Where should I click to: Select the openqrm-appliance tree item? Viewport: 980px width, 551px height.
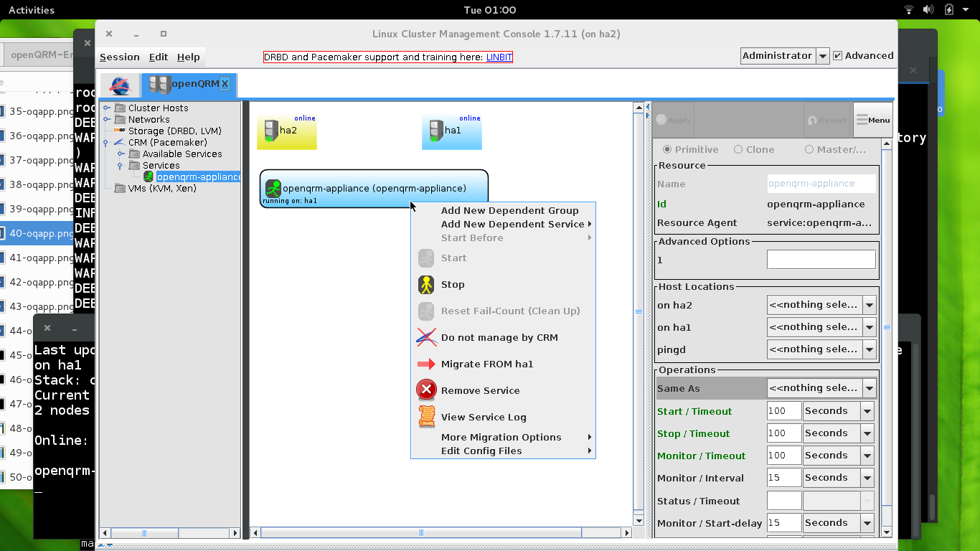[x=199, y=176]
